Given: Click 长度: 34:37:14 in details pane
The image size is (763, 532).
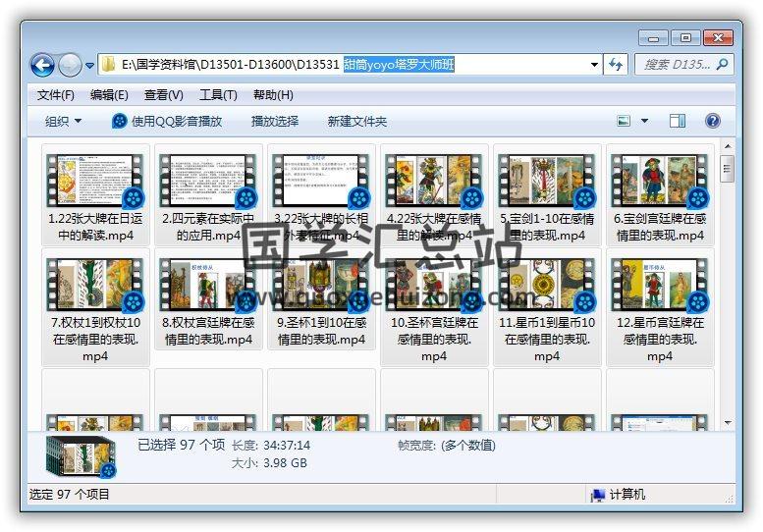Looking at the screenshot, I should (271, 446).
